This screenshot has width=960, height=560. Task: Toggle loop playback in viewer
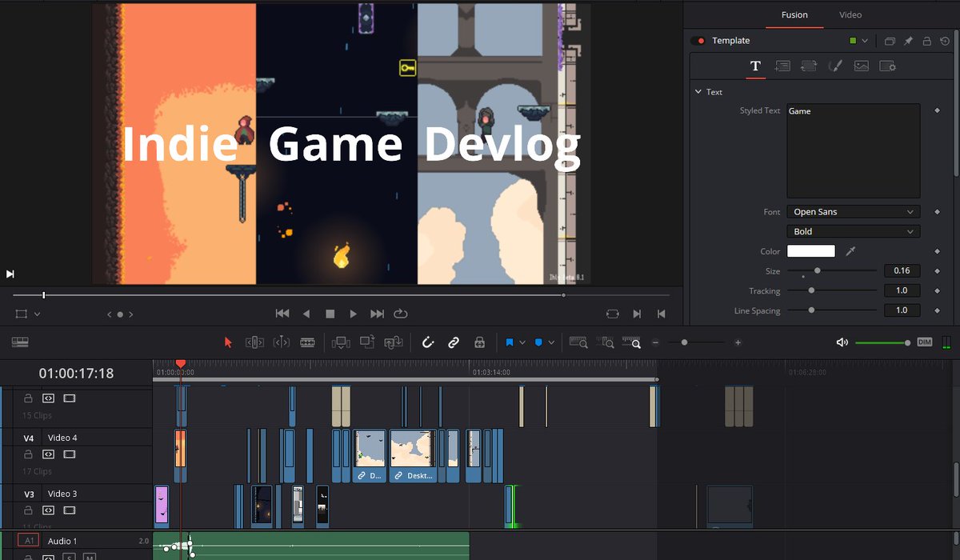pos(401,314)
